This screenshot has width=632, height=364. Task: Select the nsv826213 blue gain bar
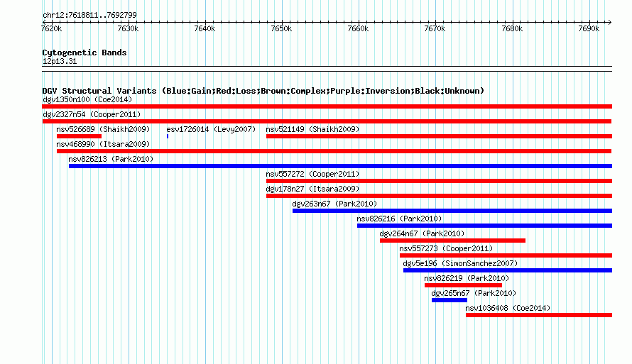pos(341,166)
